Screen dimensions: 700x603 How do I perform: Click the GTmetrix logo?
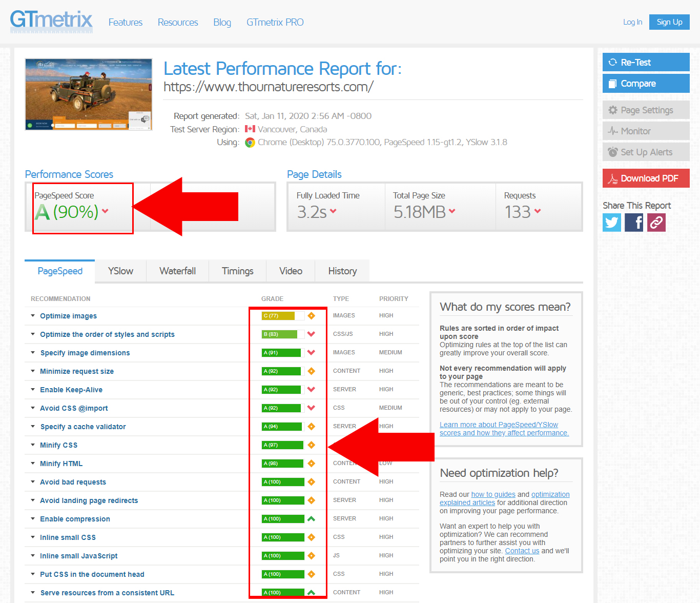click(51, 22)
